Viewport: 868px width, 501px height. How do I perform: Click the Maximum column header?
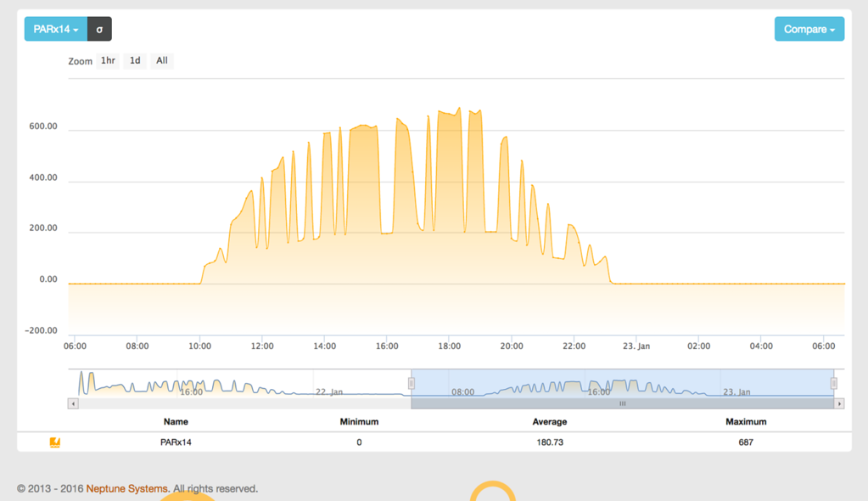click(746, 422)
